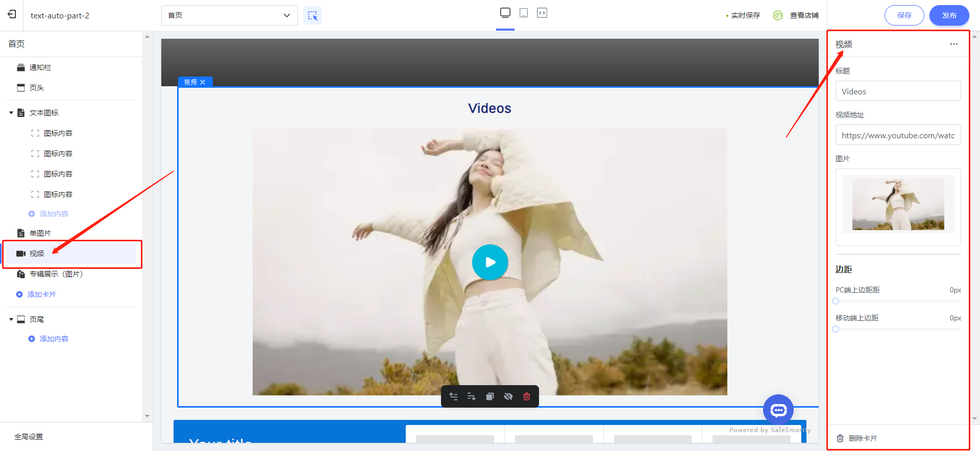This screenshot has width=980, height=451.
Task: Click the sidebar scroll up arrow
Action: coord(147,37)
